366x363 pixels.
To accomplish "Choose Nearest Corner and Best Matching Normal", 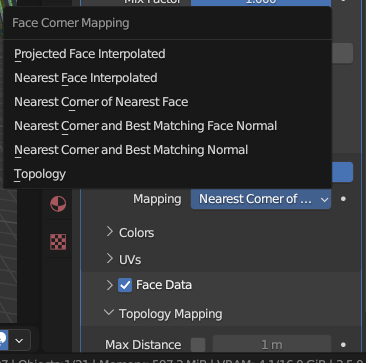I will [x=167, y=150].
